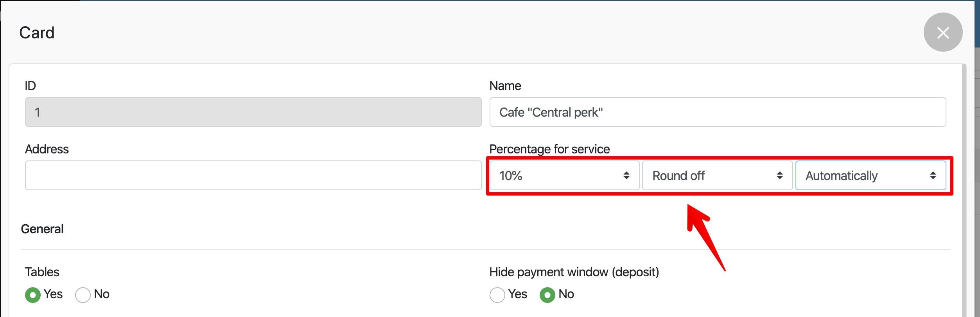Click the greyed-out ID field
The width and height of the screenshot is (980, 317).
pyautogui.click(x=253, y=112)
